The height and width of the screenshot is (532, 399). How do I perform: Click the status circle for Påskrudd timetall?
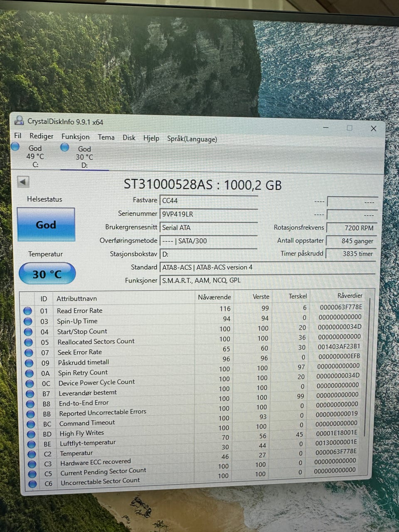[x=29, y=363]
